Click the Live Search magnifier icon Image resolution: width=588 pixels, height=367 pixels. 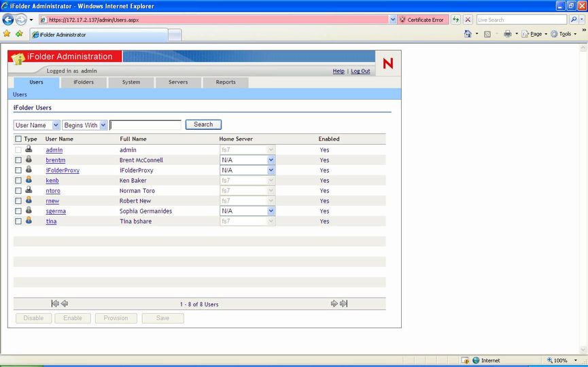tap(573, 20)
